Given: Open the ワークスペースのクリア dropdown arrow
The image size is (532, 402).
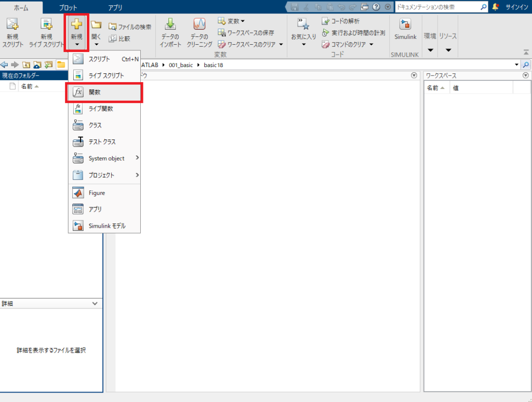Looking at the screenshot, I should 281,45.
